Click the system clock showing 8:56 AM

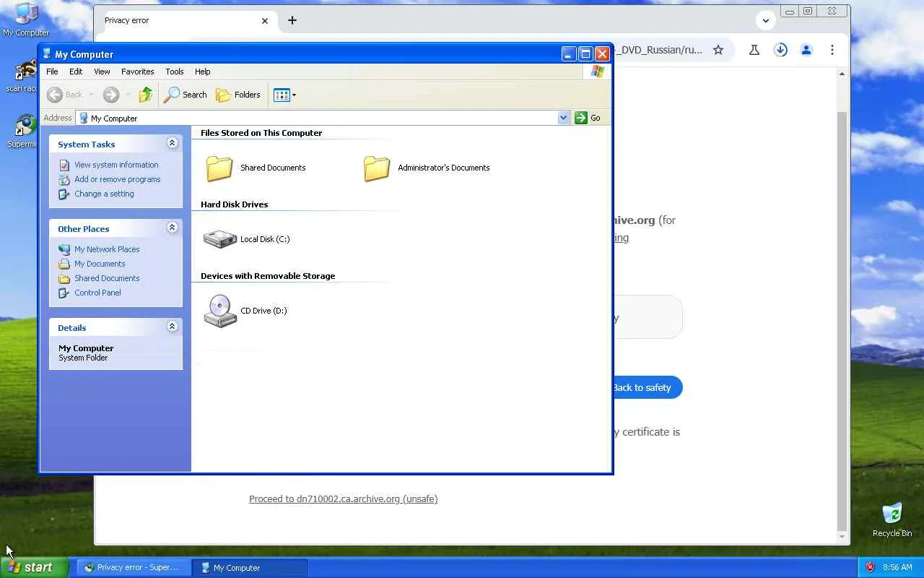point(897,568)
